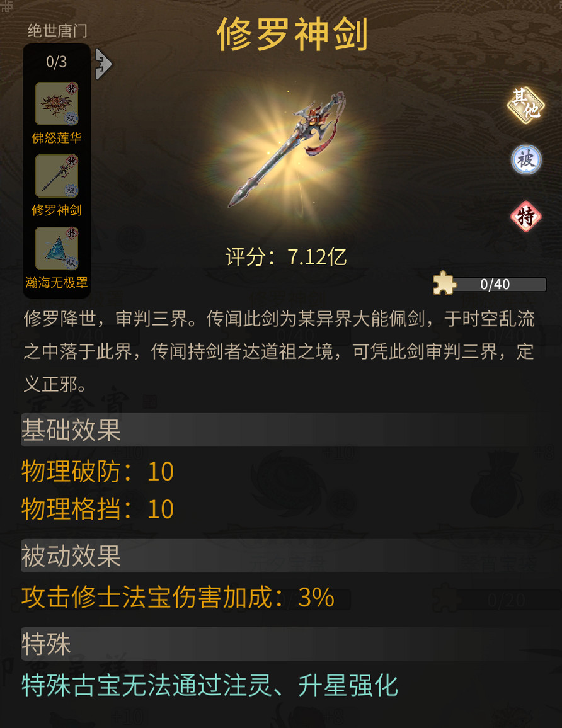562x728 pixels.
Task: Click the puzzle piece fragment icon
Action: (444, 283)
